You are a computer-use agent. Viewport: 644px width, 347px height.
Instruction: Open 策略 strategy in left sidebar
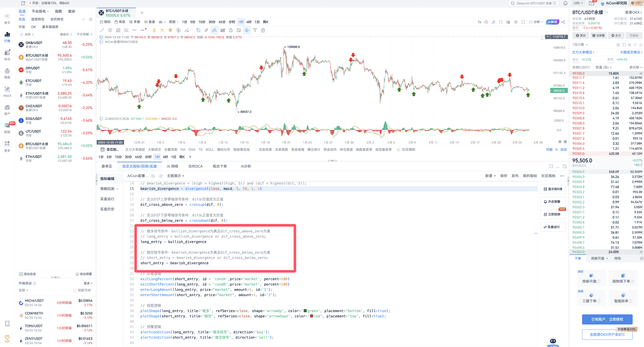pyautogui.click(x=7, y=74)
